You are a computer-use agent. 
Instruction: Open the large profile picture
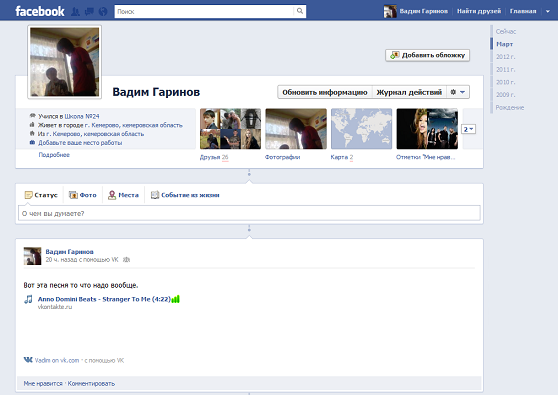tap(64, 62)
